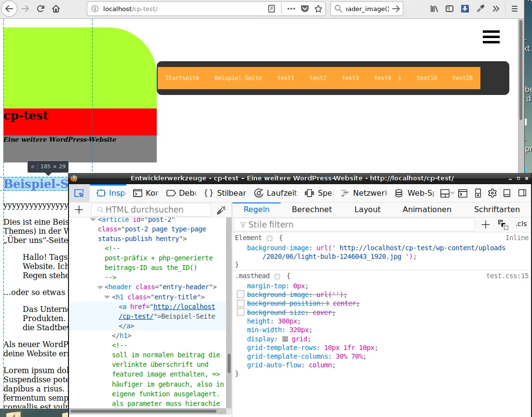Screen dimensions: 532x417
Task: Toggle the pseudo-class panel
Action: point(503,225)
